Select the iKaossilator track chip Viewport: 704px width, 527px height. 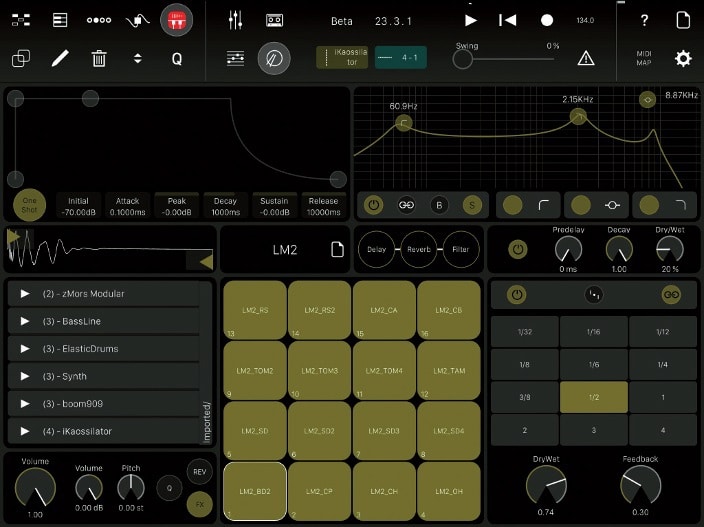(342, 57)
